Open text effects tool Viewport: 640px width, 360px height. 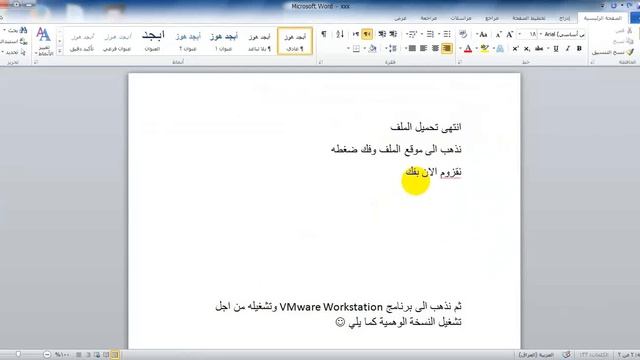500,49
